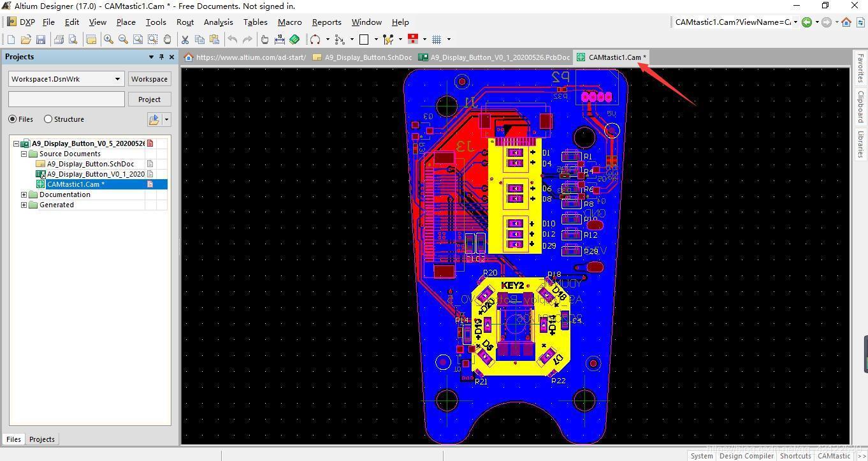Click the Undo arrow
Viewport: 868px width, 461px height.
pyautogui.click(x=233, y=40)
